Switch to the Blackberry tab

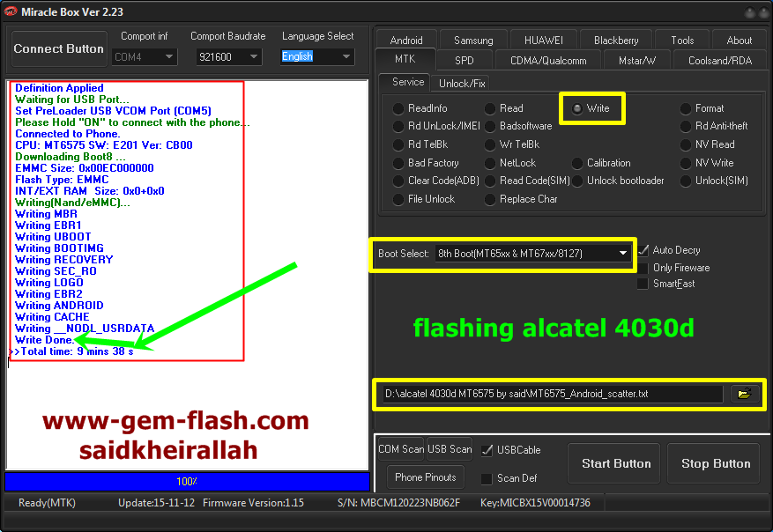click(x=616, y=40)
